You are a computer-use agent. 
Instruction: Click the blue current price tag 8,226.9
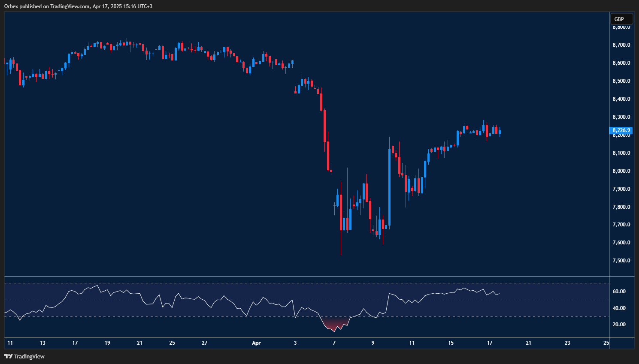point(621,130)
